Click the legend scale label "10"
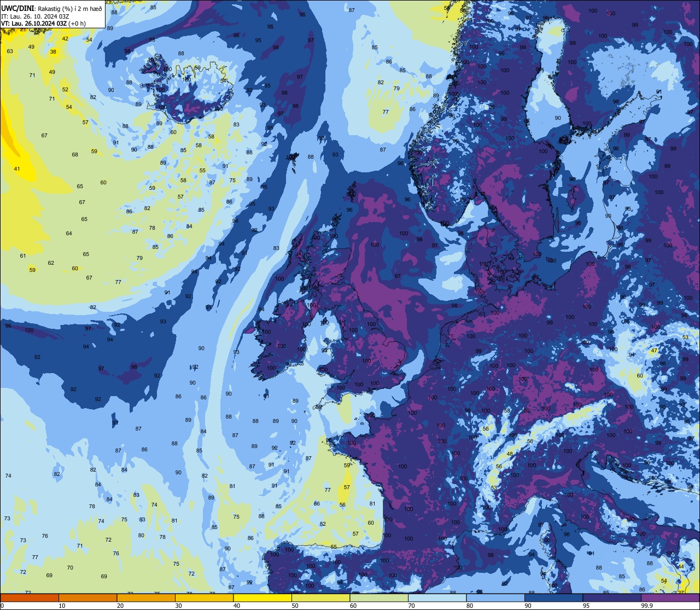Viewport: 700px width, 610px height. 62,606
